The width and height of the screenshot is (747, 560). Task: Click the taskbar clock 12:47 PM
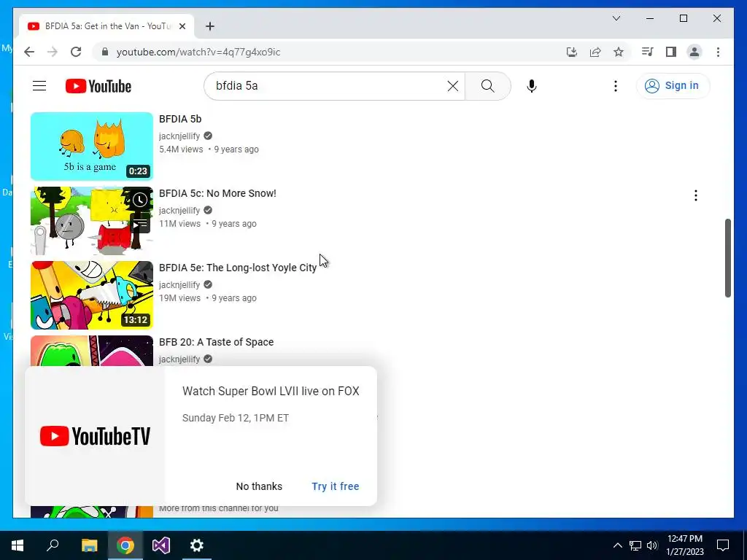tap(684, 545)
